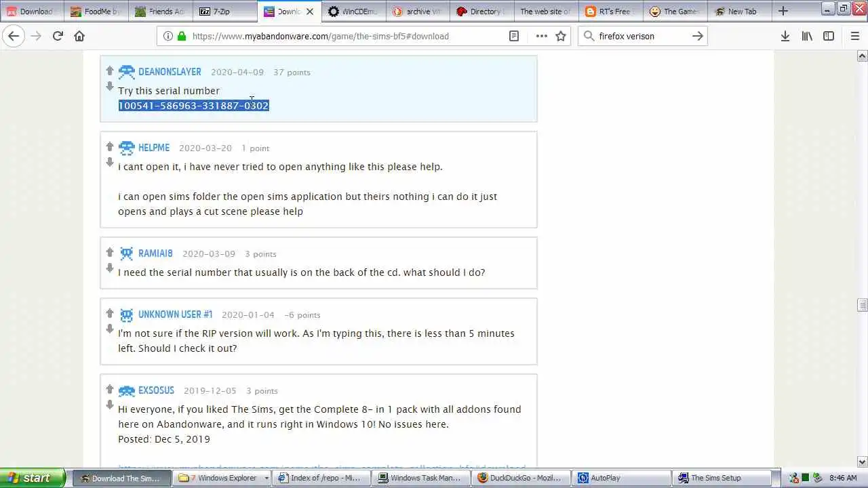Switch to the RT's Free tab

(610, 12)
